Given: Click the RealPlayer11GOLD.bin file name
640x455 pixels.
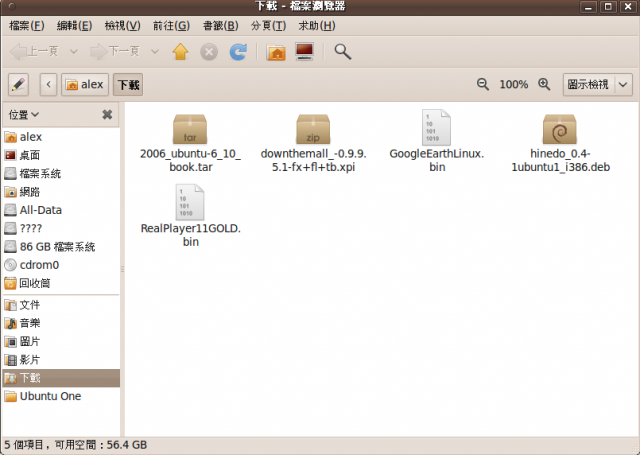Looking at the screenshot, I should [191, 235].
